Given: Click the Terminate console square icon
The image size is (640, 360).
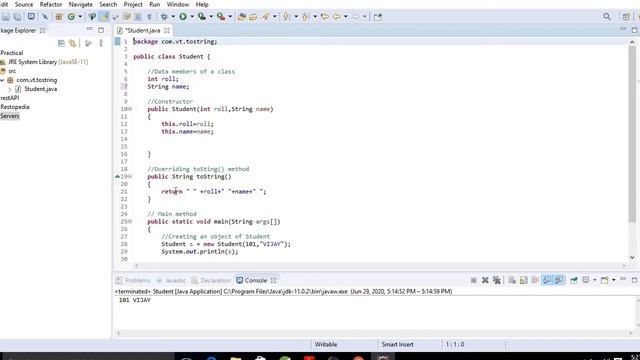Looking at the screenshot, I should pos(473,280).
